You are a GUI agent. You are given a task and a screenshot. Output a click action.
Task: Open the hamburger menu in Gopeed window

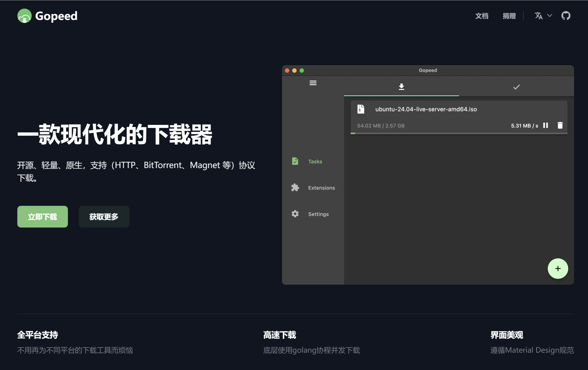pos(313,83)
